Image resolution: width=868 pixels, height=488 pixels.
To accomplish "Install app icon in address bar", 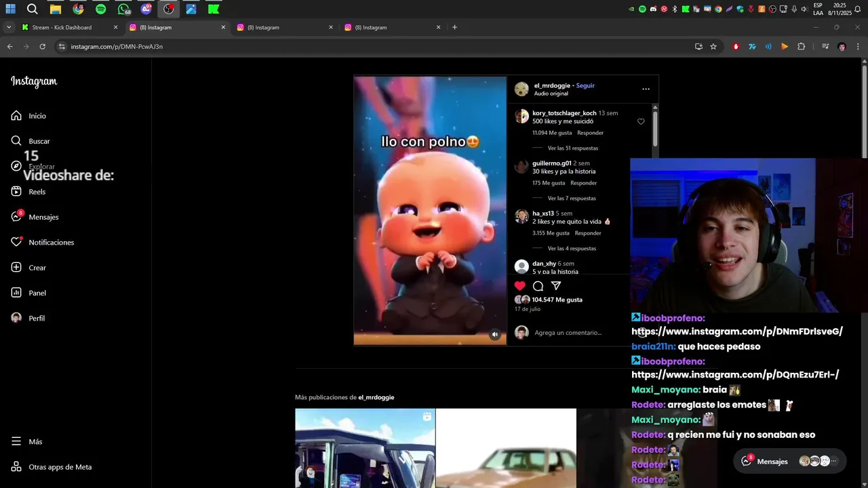I will click(698, 47).
